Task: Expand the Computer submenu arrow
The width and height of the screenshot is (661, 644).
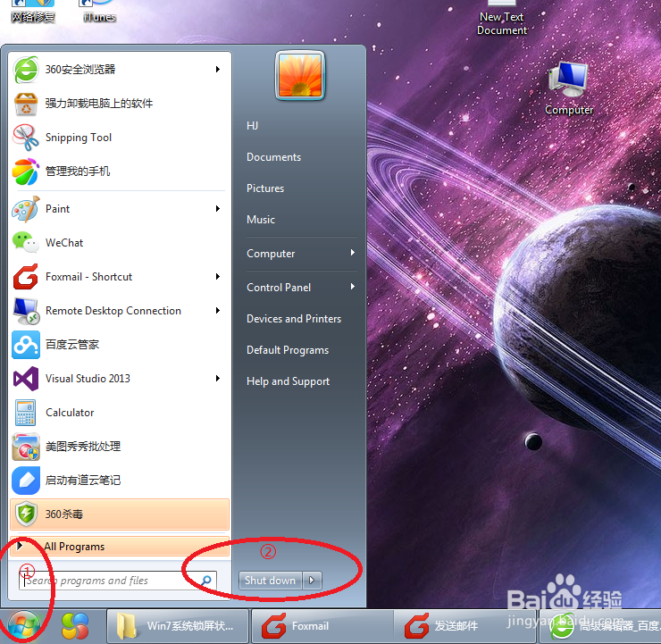Action: tap(353, 253)
